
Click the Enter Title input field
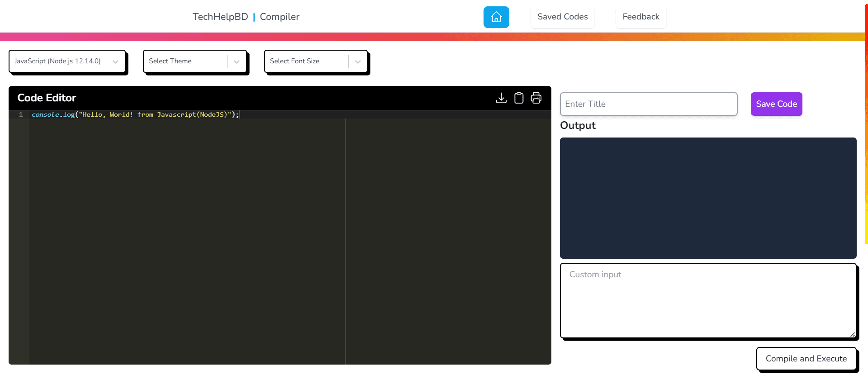pyautogui.click(x=648, y=104)
